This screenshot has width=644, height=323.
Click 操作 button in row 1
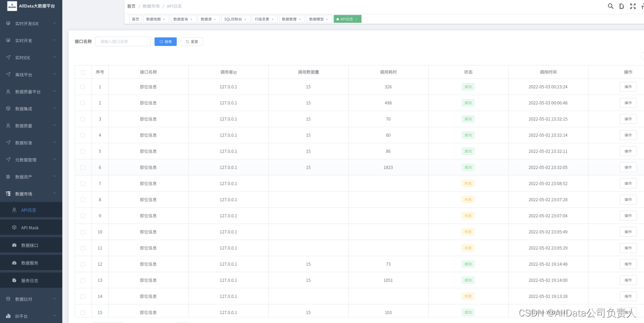628,87
